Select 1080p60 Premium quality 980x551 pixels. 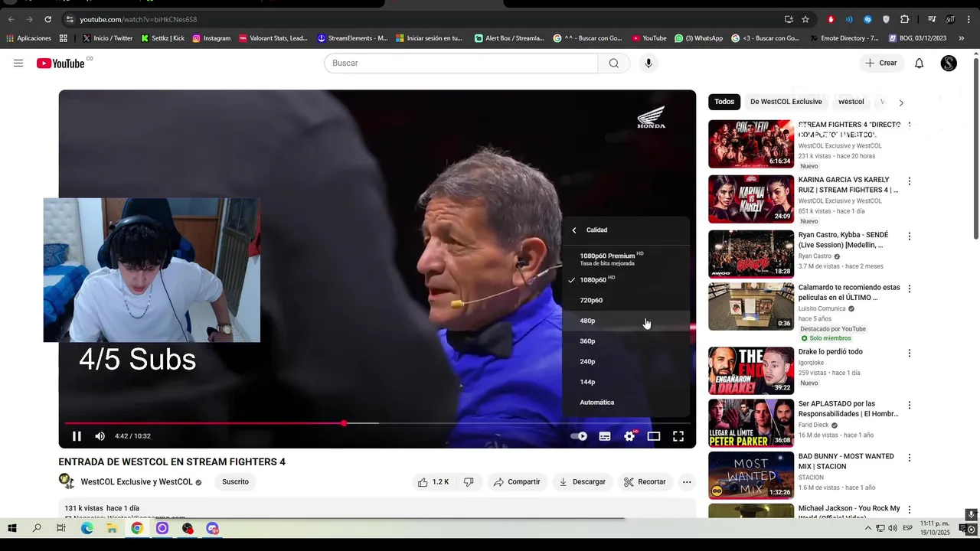[626, 259]
